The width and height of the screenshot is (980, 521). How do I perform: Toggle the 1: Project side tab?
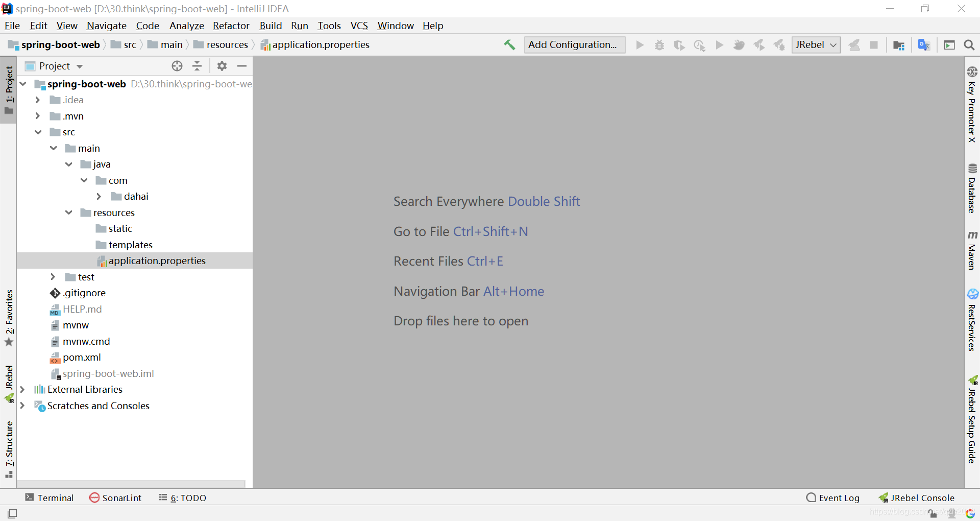9,89
